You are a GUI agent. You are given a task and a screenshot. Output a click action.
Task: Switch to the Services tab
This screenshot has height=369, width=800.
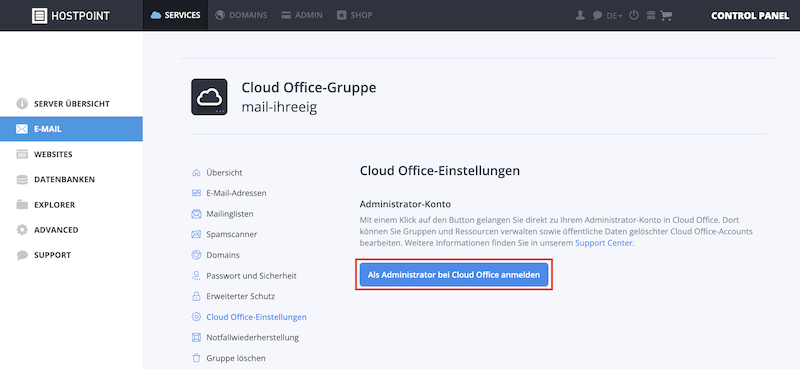176,15
